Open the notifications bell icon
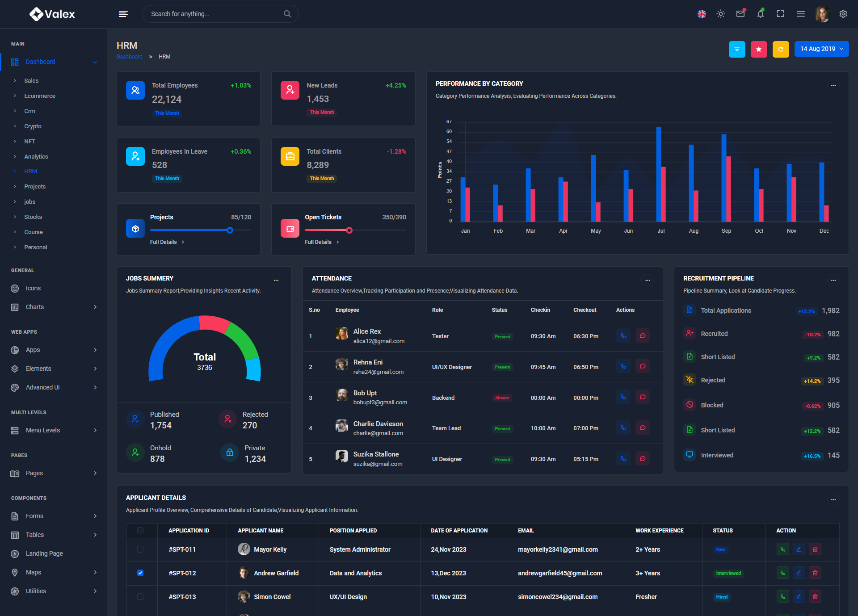The width and height of the screenshot is (858, 616). pyautogui.click(x=760, y=14)
